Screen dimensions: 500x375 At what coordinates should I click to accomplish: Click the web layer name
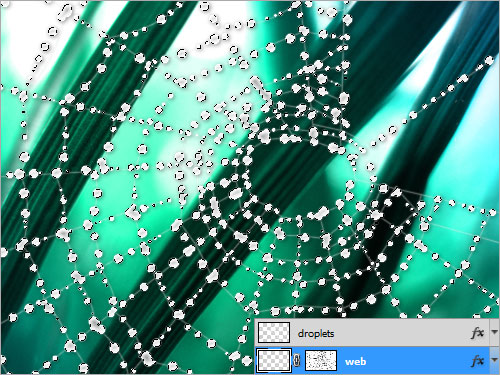[355, 362]
